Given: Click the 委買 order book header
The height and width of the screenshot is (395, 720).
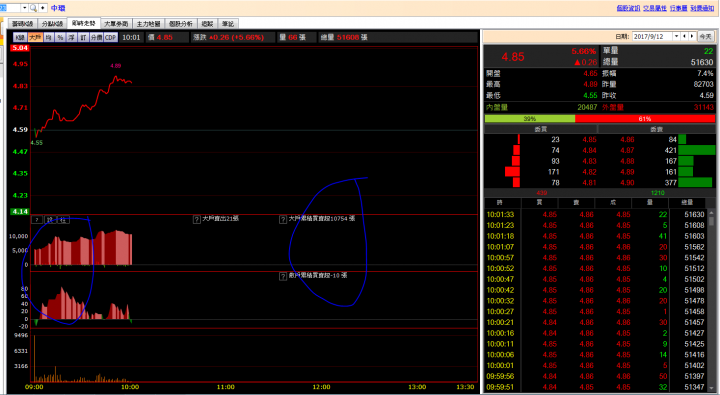Looking at the screenshot, I should (x=541, y=130).
